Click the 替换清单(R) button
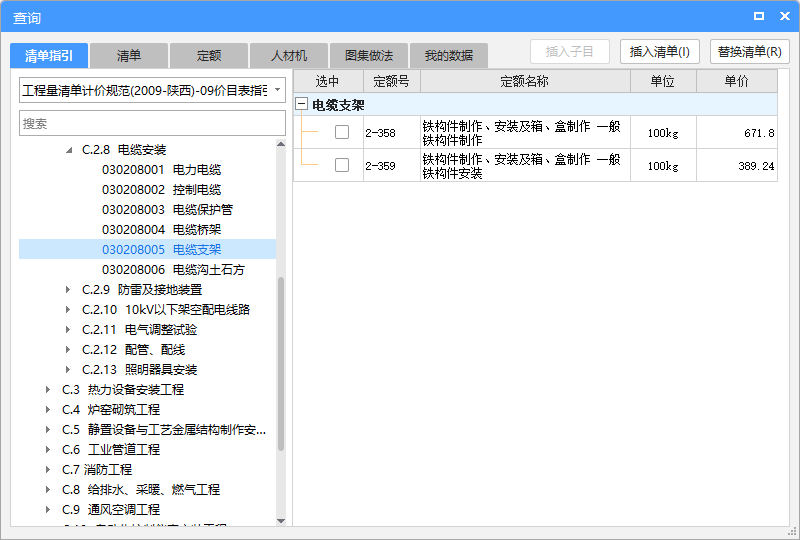The width and height of the screenshot is (800, 540). click(749, 52)
